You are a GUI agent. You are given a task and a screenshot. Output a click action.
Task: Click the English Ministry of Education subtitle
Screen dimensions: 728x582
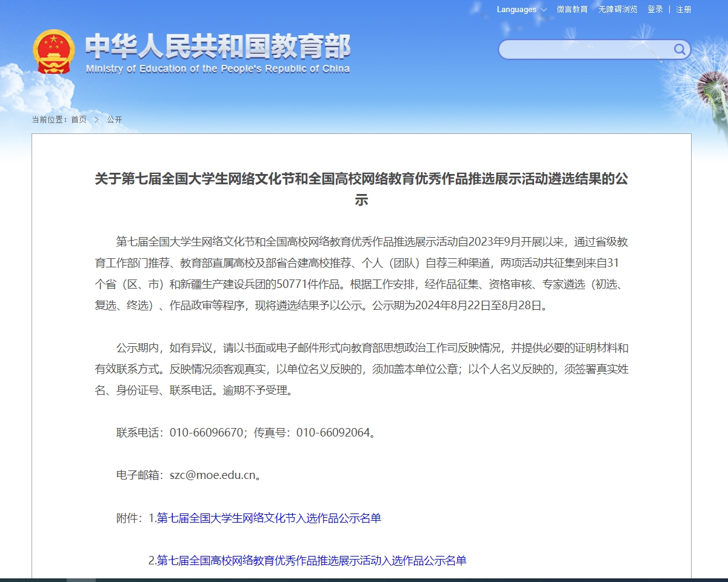(218, 69)
